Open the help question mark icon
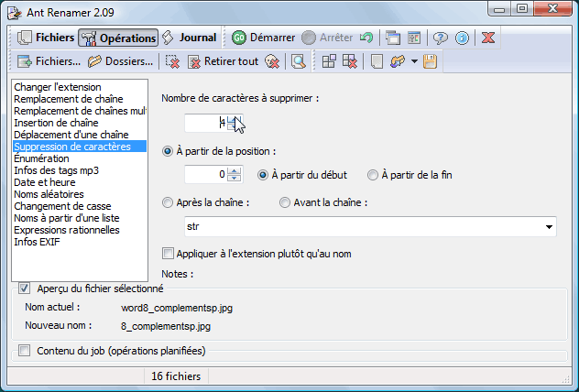This screenshot has width=579, height=392. 441,38
